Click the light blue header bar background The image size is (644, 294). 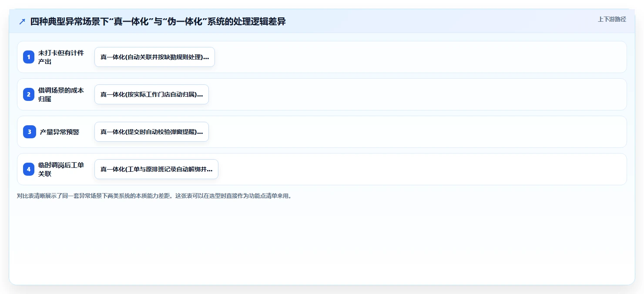click(x=435, y=21)
